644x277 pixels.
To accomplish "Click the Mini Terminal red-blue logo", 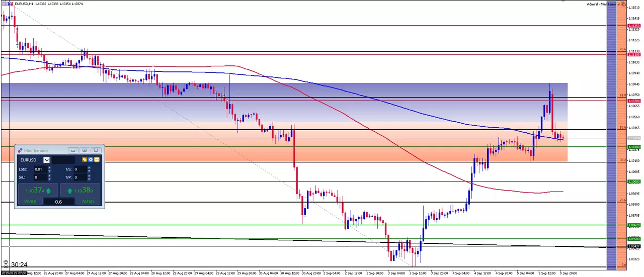I will (x=20, y=150).
